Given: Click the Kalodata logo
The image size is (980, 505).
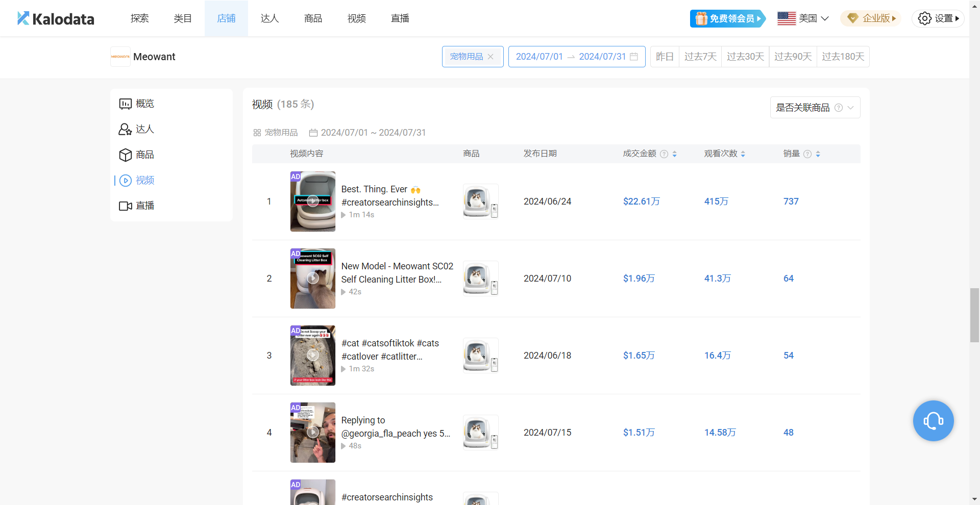Looking at the screenshot, I should (56, 19).
